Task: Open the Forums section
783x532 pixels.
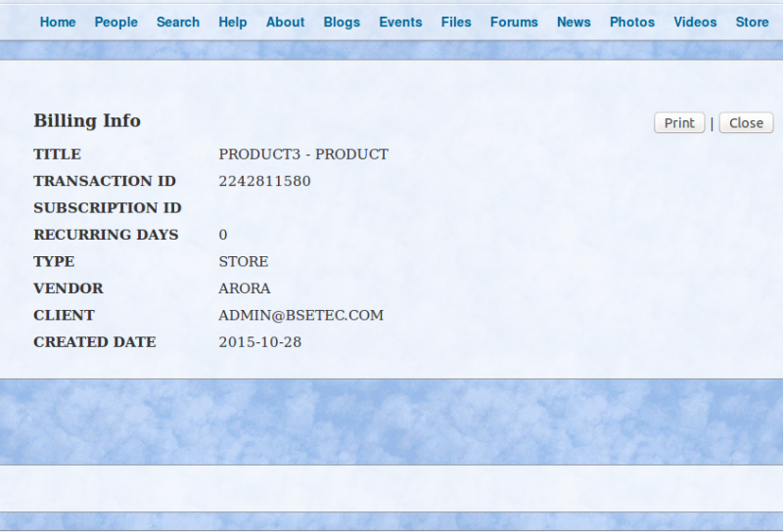Action: pos(514,22)
